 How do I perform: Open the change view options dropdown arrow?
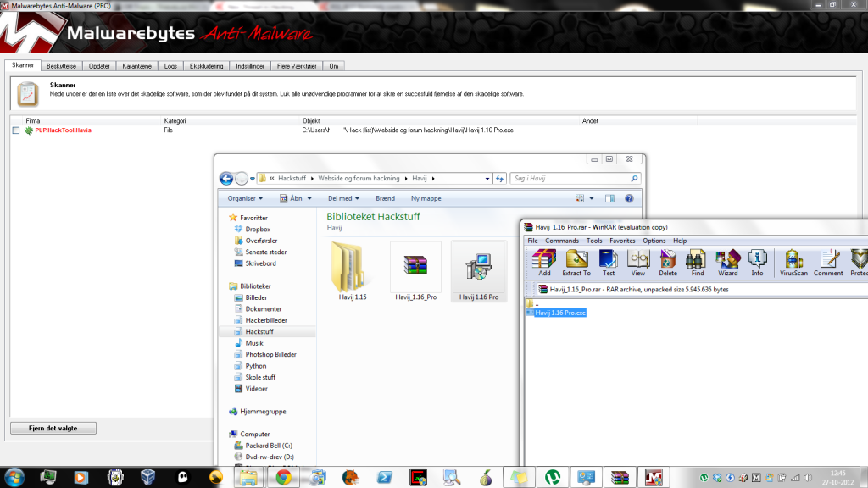coord(591,198)
